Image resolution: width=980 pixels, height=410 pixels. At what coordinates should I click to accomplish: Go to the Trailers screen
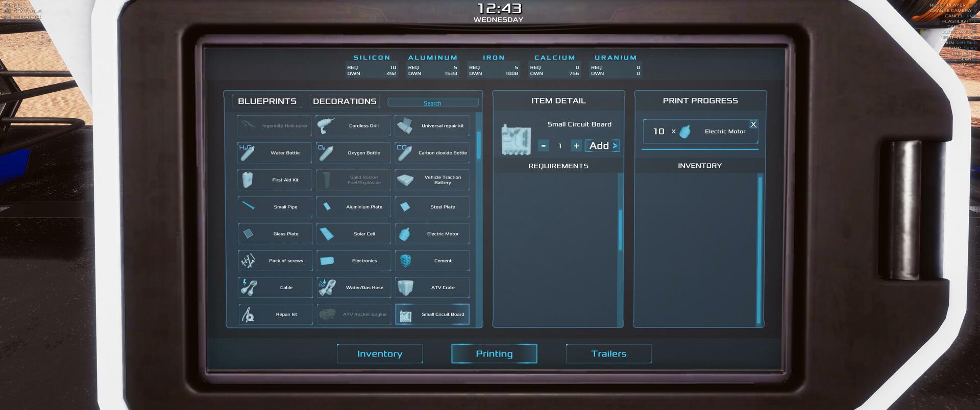tap(608, 354)
